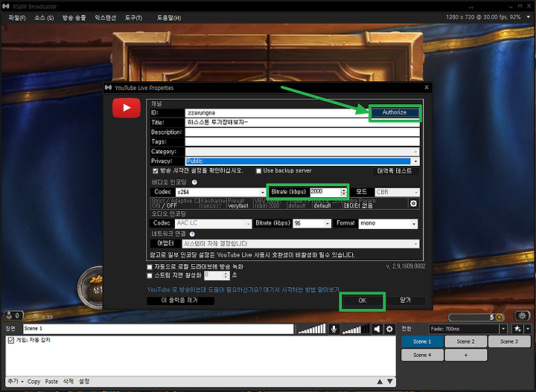Click Paste in the source toolbar
The height and width of the screenshot is (392, 536).
point(51,382)
